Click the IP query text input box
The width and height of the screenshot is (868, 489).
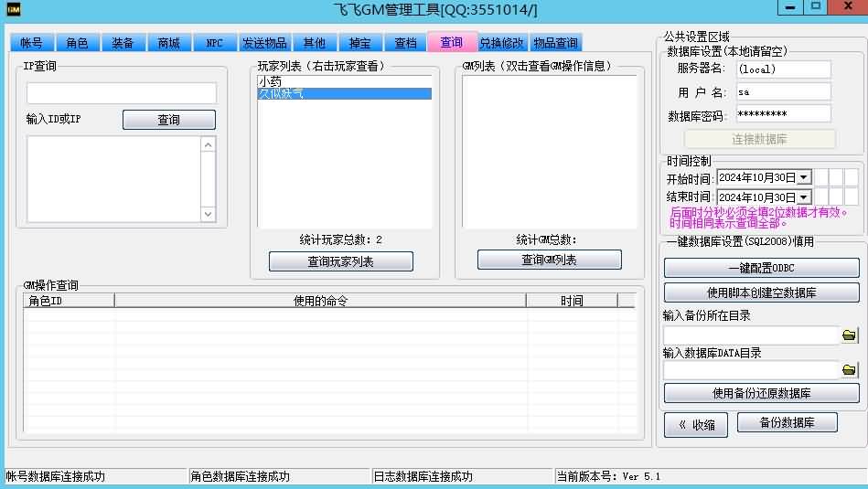(x=122, y=93)
